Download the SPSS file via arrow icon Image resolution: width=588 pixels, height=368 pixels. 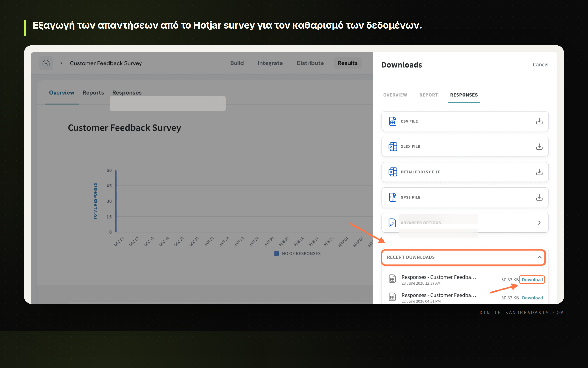tap(539, 197)
